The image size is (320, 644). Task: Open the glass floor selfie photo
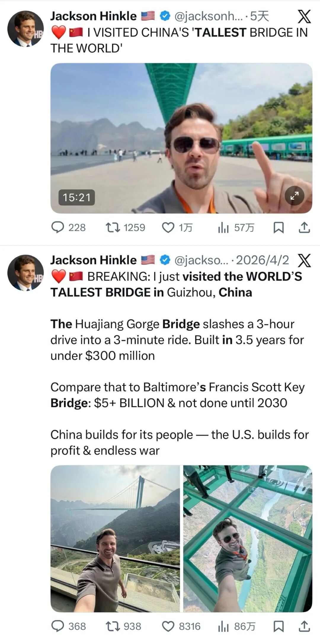pyautogui.click(x=248, y=539)
